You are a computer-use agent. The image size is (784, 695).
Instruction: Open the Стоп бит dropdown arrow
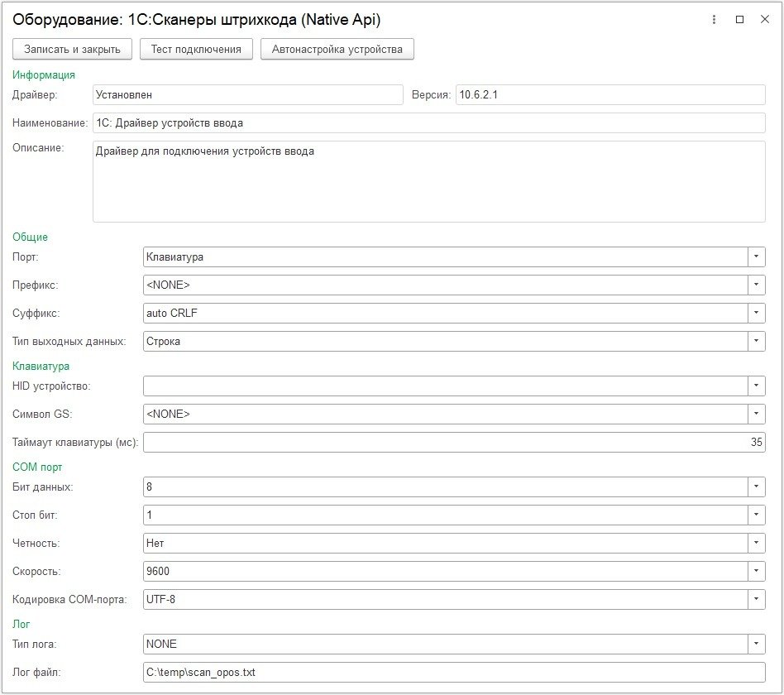point(756,515)
